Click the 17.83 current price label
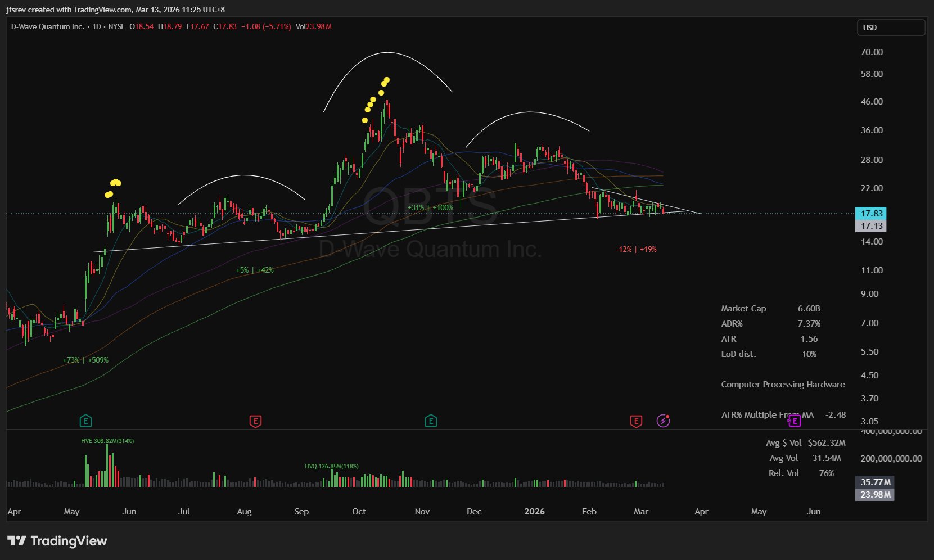Viewport: 934px width, 560px height. coord(871,214)
